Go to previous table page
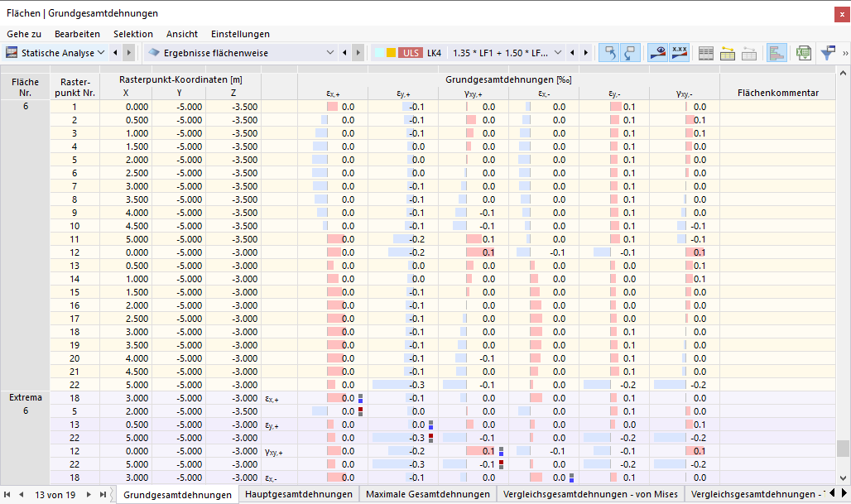This screenshot has width=851, height=504. pos(22,494)
